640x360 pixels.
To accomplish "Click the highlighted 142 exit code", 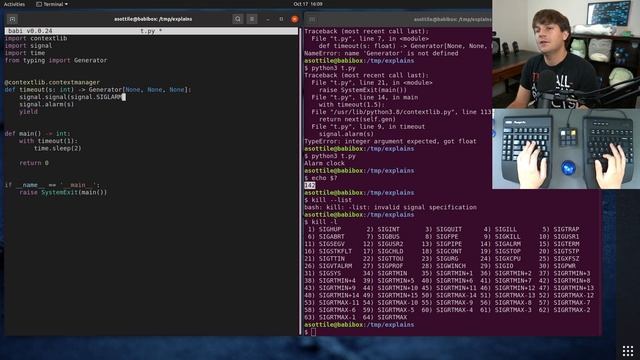I will pyautogui.click(x=310, y=185).
